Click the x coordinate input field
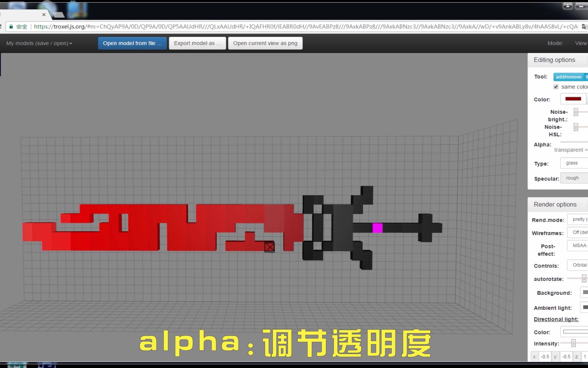The height and width of the screenshot is (368, 588). (545, 356)
